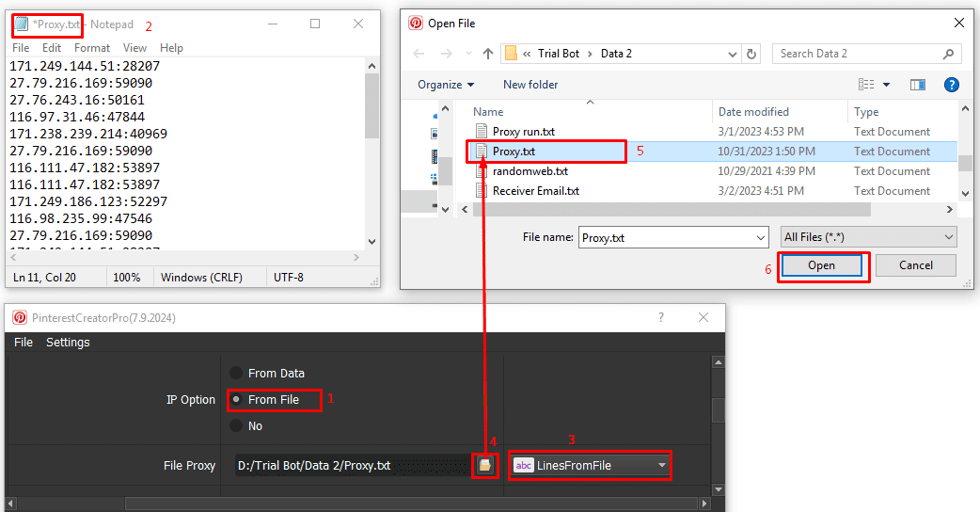Click the Proxy run.txt file icon

tap(482, 131)
